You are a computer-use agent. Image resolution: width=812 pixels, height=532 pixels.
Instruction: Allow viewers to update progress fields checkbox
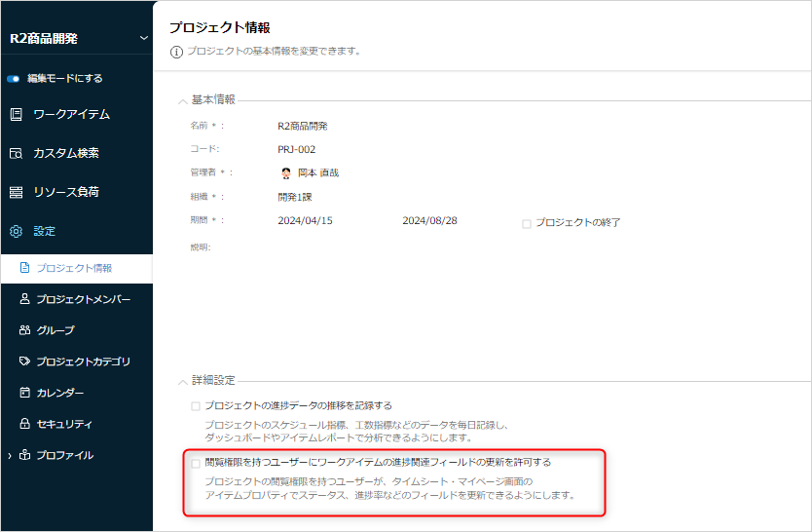click(x=196, y=463)
